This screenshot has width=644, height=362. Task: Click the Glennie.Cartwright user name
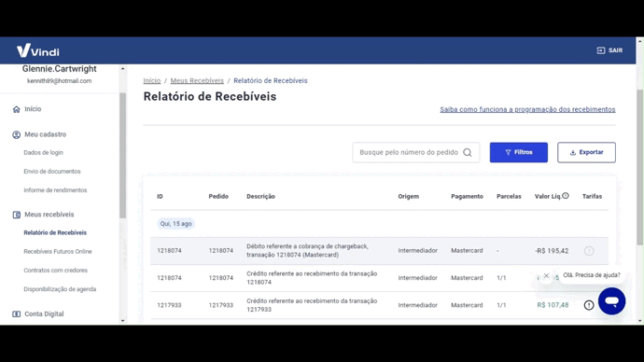click(59, 69)
